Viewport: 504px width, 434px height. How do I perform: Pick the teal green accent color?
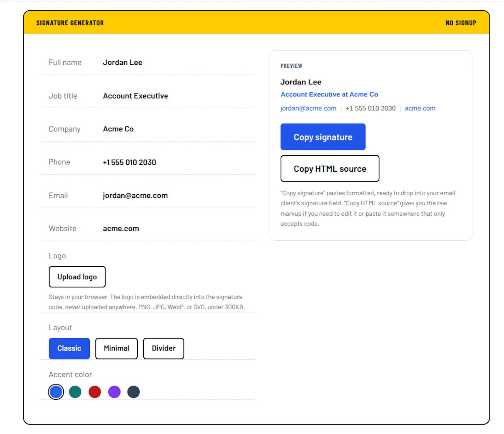[75, 392]
